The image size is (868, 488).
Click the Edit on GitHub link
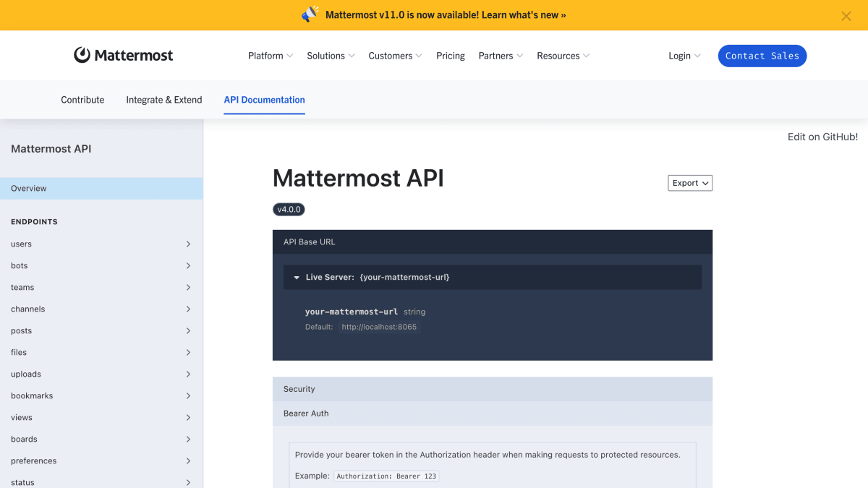click(822, 137)
